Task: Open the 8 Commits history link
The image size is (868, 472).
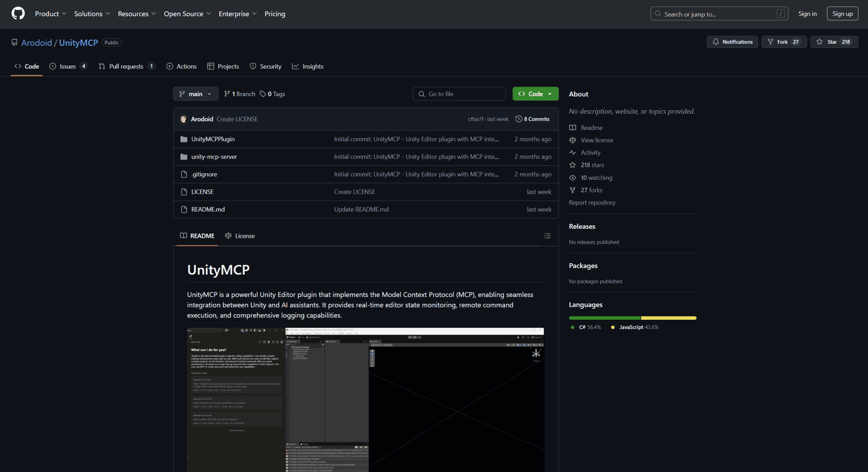Action: pos(532,119)
